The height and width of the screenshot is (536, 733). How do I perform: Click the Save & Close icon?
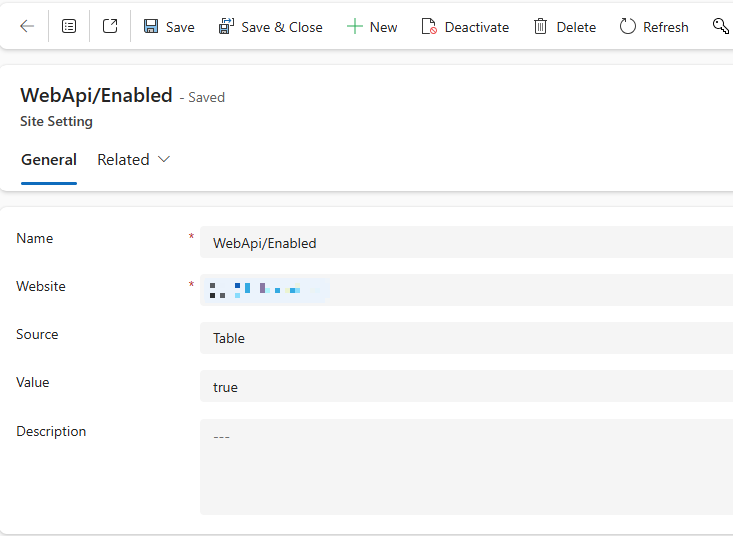pyautogui.click(x=226, y=27)
